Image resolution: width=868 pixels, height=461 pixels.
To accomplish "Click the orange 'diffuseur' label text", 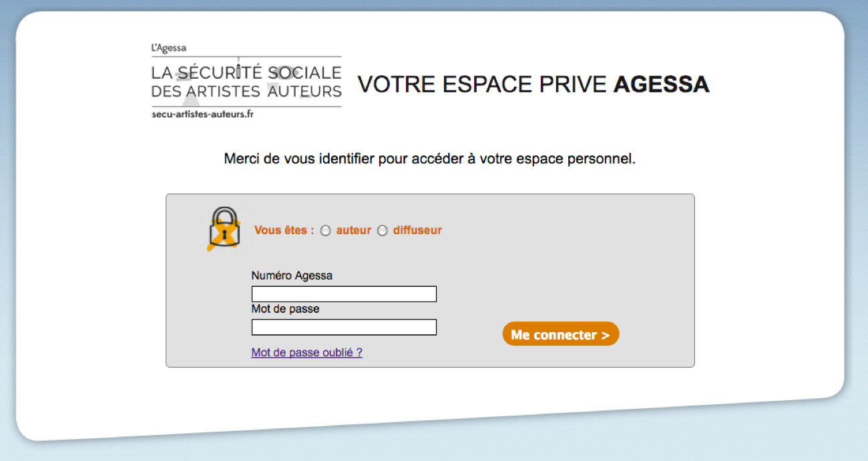I will pyautogui.click(x=417, y=230).
